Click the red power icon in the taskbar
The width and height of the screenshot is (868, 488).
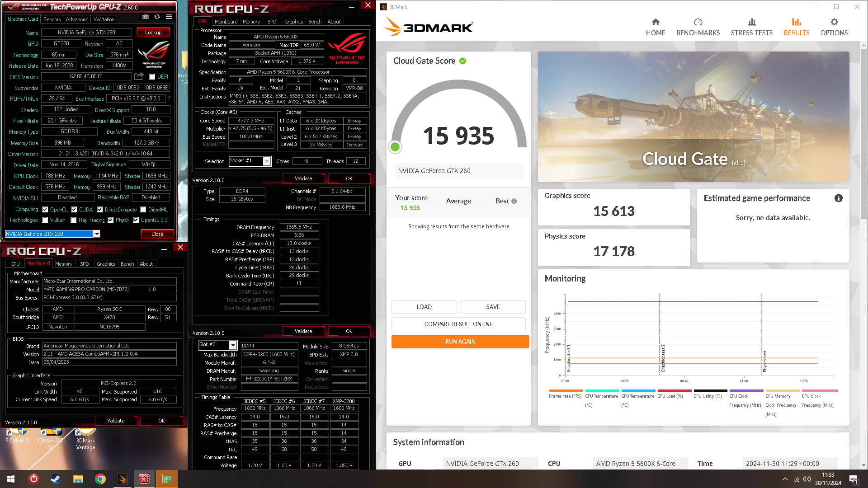33,479
